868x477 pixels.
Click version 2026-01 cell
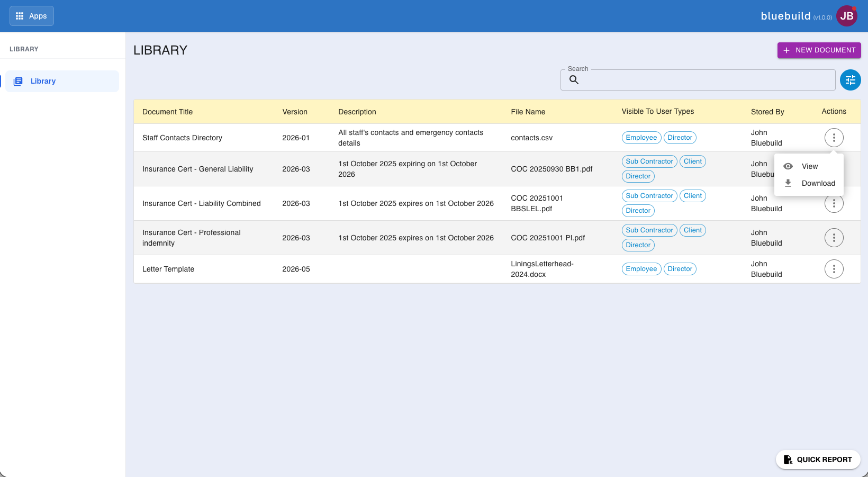point(296,138)
